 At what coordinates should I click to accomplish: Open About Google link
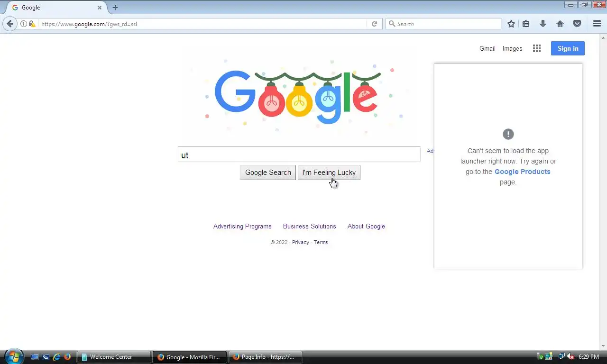[x=366, y=226]
